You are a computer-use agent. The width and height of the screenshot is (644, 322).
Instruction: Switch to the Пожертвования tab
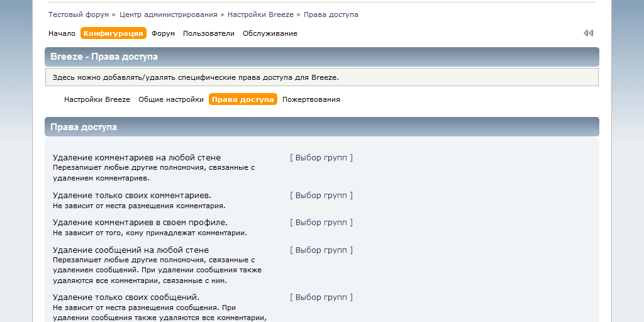point(311,99)
